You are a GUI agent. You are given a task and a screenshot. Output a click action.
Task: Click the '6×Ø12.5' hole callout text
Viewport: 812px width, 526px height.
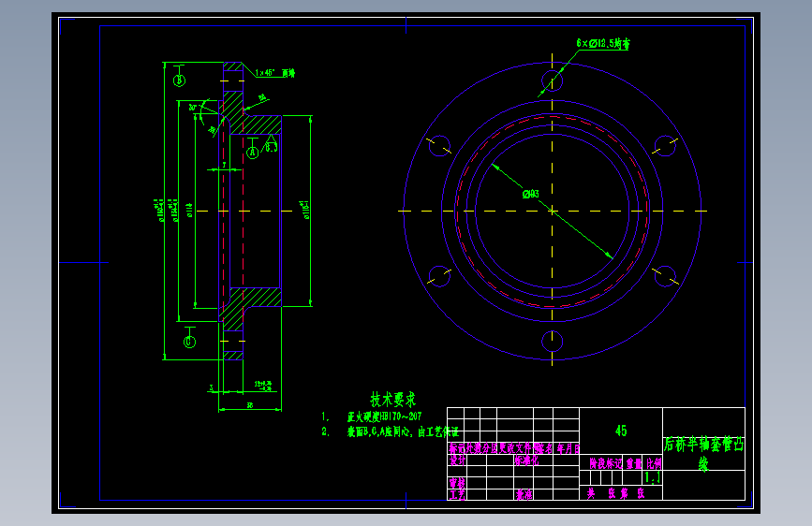point(603,43)
